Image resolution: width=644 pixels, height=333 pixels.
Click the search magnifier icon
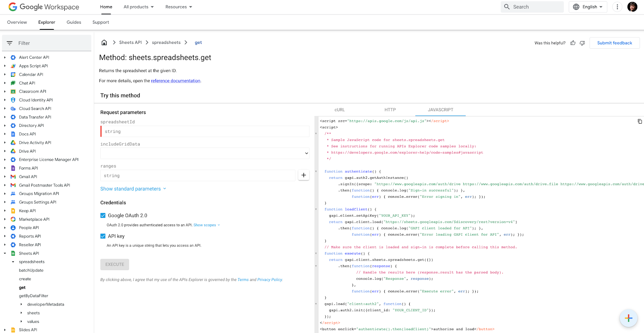pyautogui.click(x=507, y=7)
